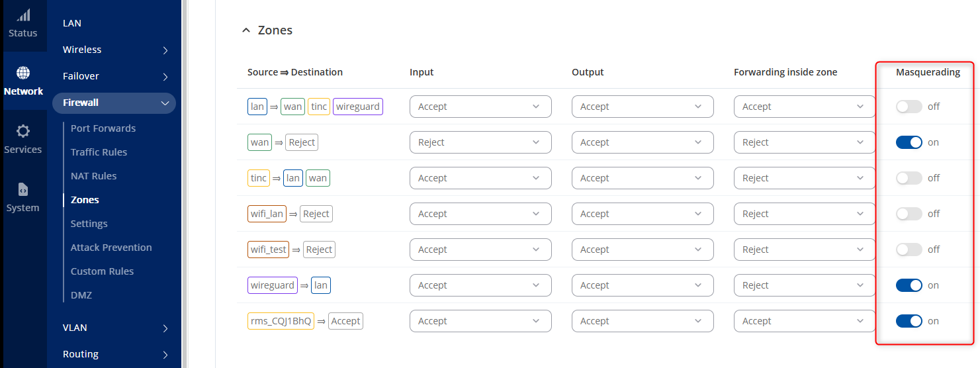The height and width of the screenshot is (368, 980).
Task: Click the tinc source zone tag
Action: [259, 178]
